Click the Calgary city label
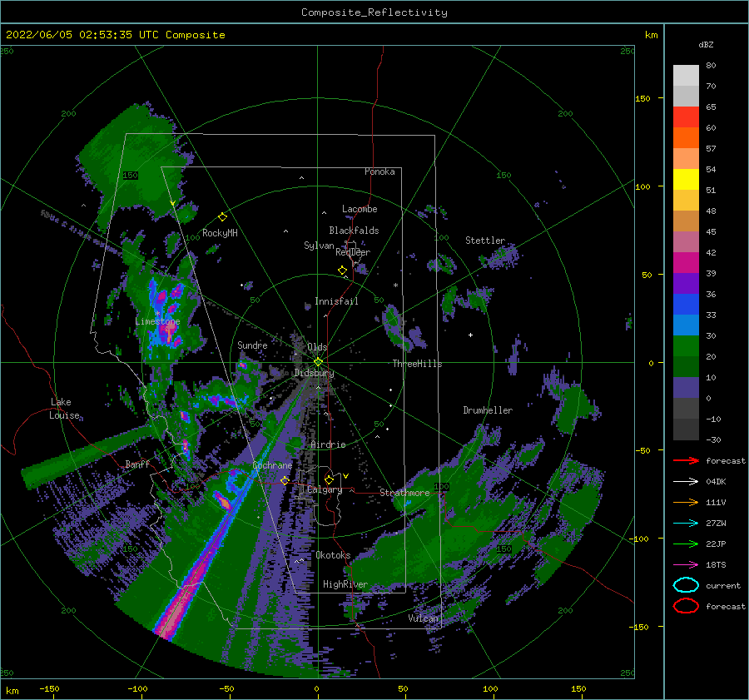 [x=325, y=489]
